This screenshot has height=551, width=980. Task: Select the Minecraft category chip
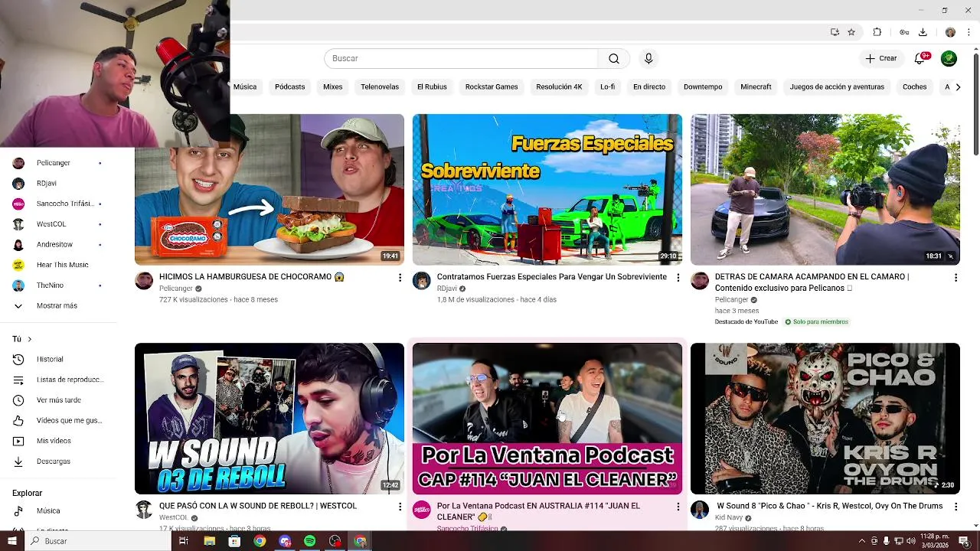tap(756, 86)
